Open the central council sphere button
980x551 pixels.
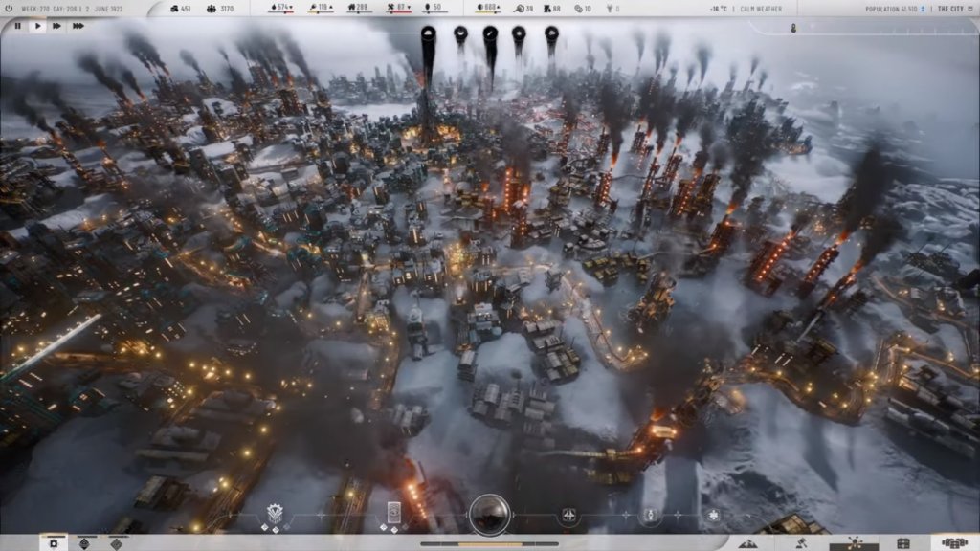(489, 514)
